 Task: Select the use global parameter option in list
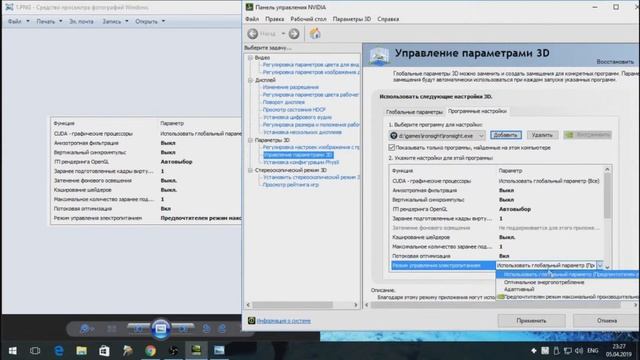coord(568,275)
